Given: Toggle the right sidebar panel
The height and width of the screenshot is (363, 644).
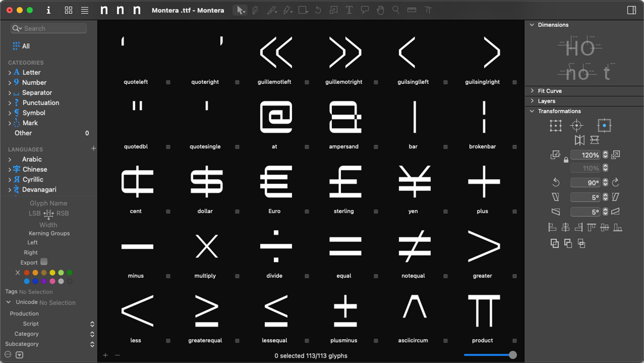Looking at the screenshot, I should (x=631, y=10).
